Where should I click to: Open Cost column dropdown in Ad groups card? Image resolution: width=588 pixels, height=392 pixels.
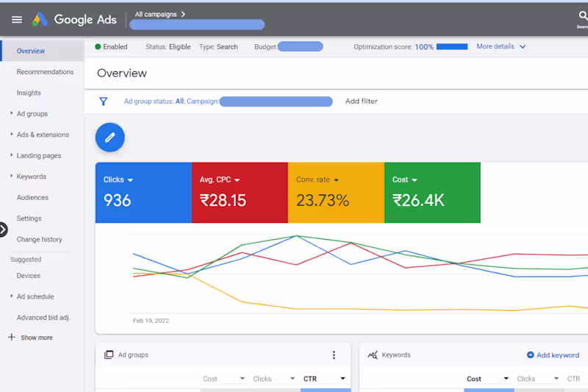tap(243, 379)
